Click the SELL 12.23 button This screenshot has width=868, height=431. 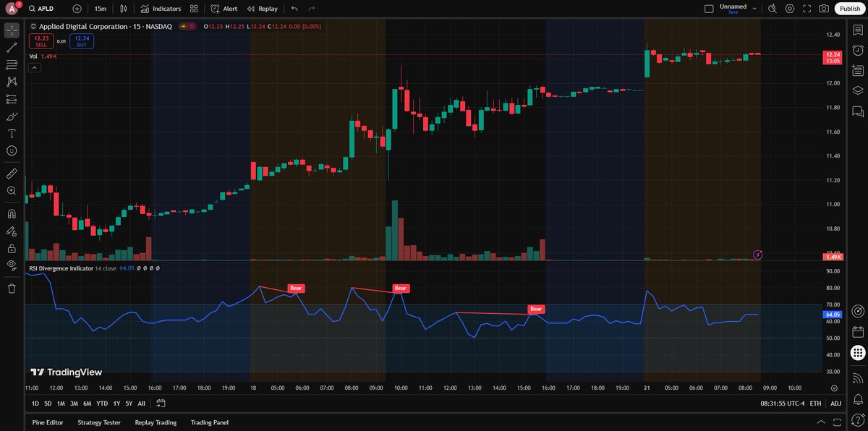41,41
